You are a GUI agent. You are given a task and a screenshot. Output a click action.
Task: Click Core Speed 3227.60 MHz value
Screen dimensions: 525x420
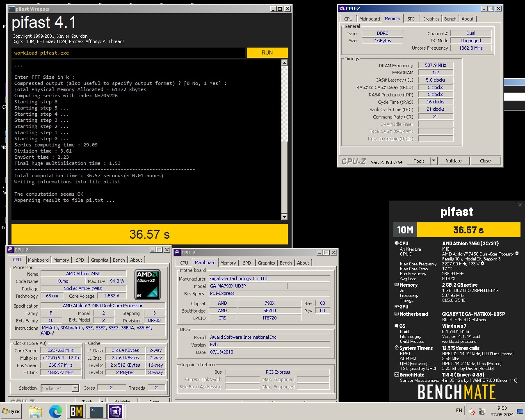tap(61, 350)
